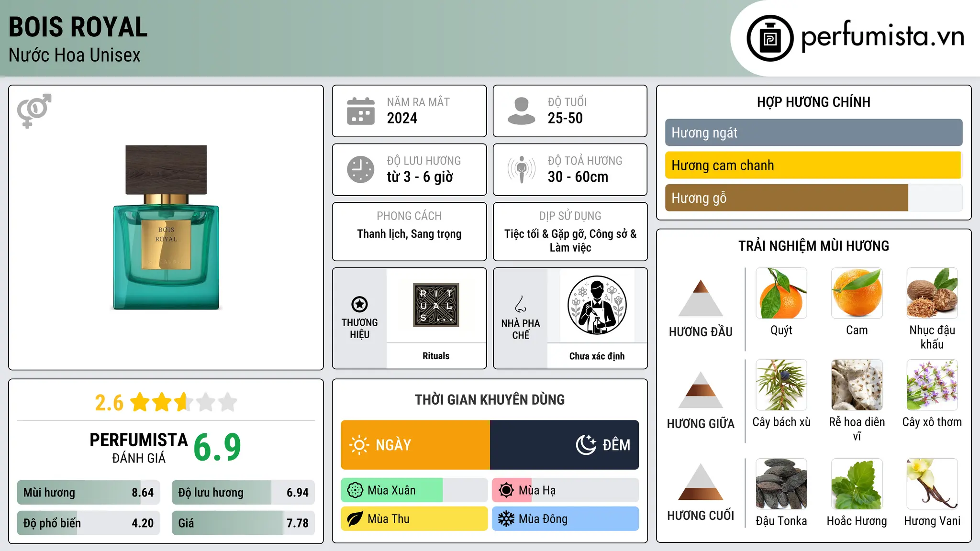Click the calendar icon beside Năm ra mắt

pos(361,111)
